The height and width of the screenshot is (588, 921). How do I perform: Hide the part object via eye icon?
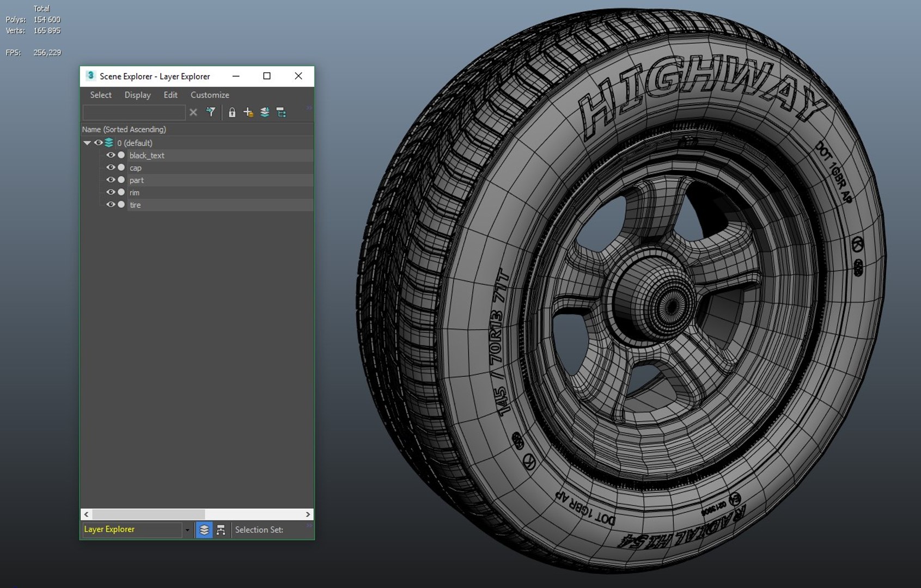coord(111,180)
